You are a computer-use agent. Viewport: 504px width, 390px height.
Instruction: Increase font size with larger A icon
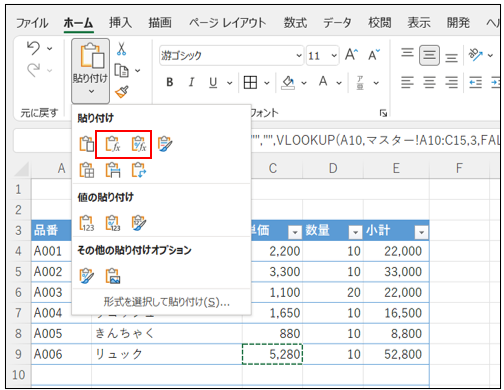(352, 55)
